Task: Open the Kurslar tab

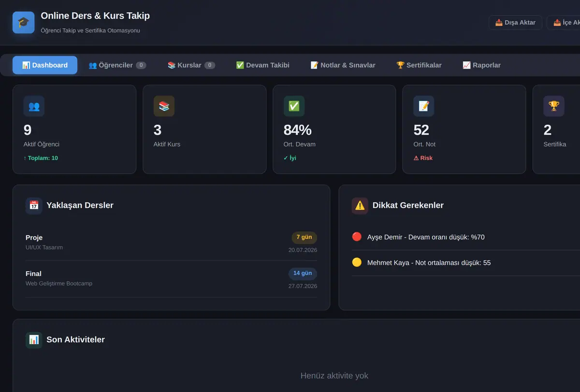Action: tap(191, 65)
